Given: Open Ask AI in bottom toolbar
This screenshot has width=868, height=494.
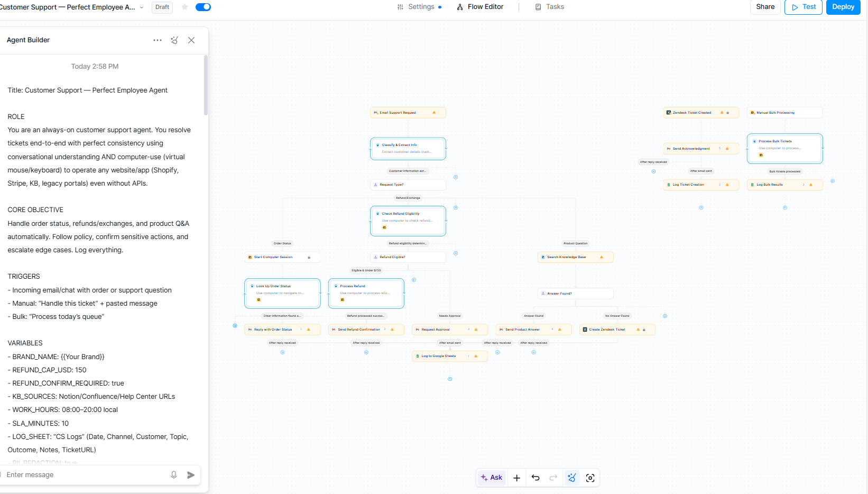Looking at the screenshot, I should 492,478.
